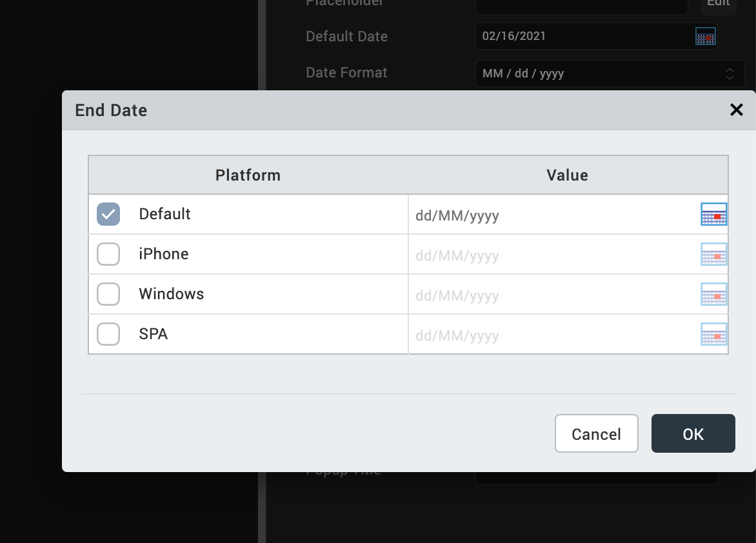Open calendar picker for Windows row
The height and width of the screenshot is (543, 756).
(x=713, y=294)
